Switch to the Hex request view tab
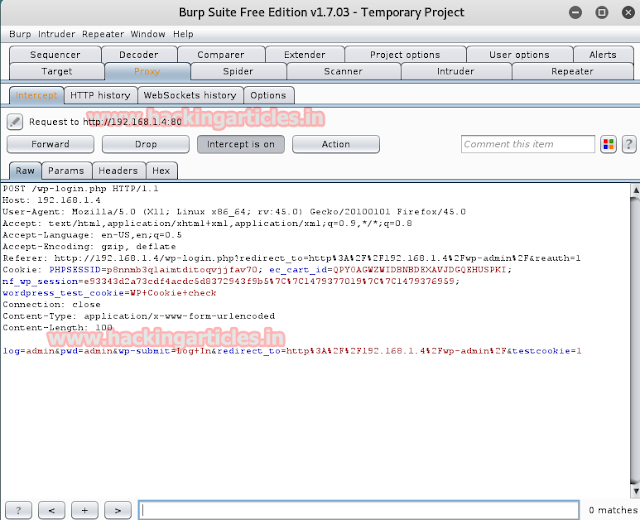The width and height of the screenshot is (640, 520). coord(161,171)
